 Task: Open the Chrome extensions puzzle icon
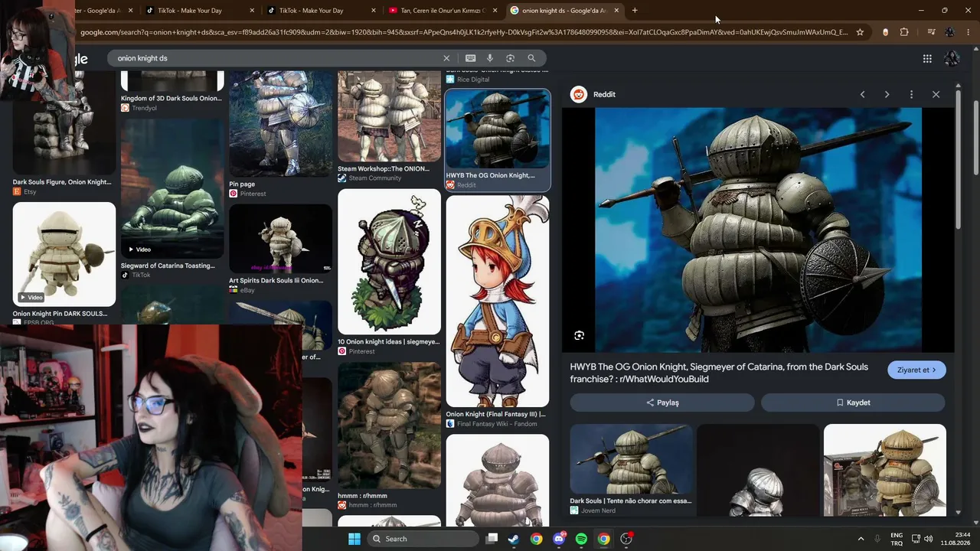coord(904,32)
